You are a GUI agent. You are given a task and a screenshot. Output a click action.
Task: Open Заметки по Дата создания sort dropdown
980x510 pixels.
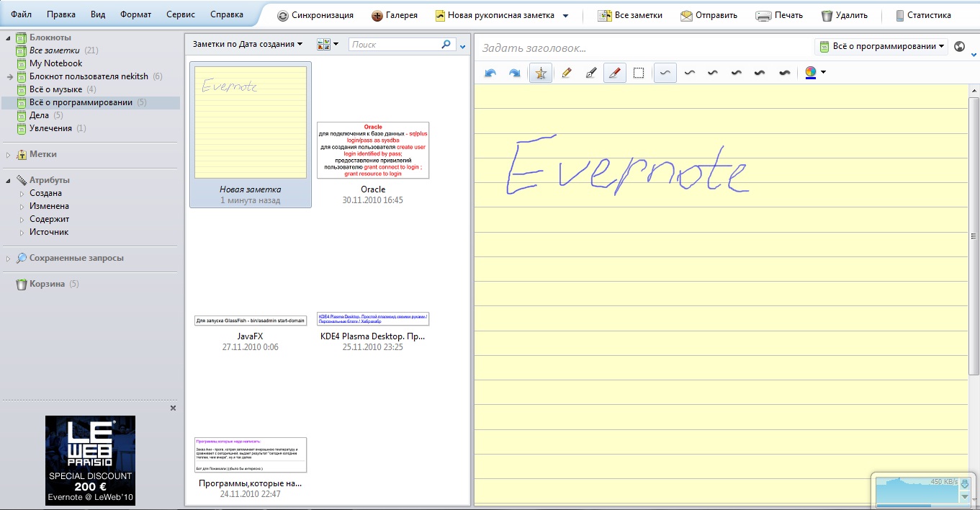pyautogui.click(x=248, y=45)
